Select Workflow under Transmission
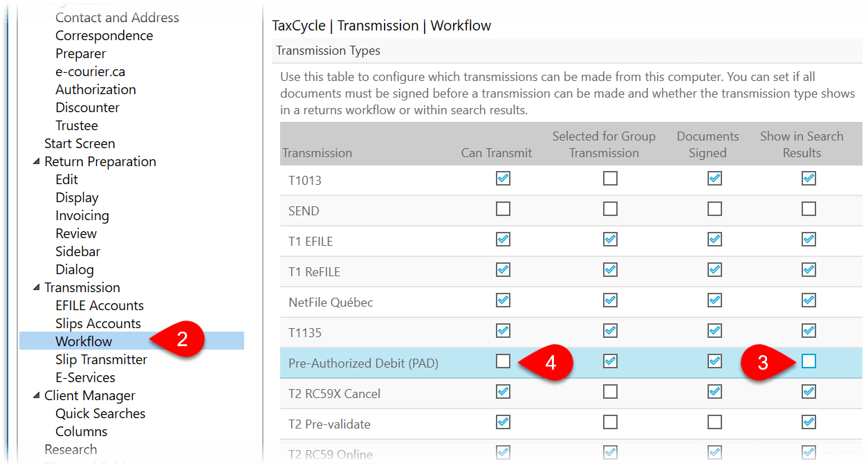This screenshot has width=868, height=468. (x=84, y=341)
